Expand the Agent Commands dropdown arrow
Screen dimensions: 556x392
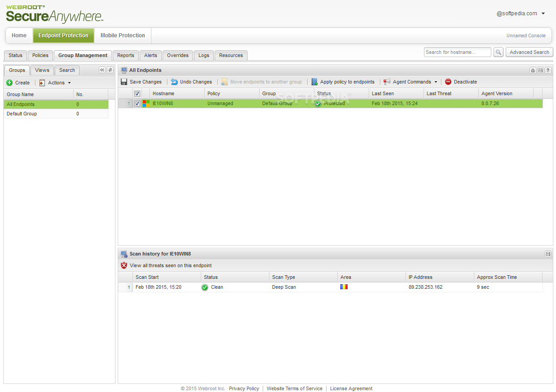(436, 82)
